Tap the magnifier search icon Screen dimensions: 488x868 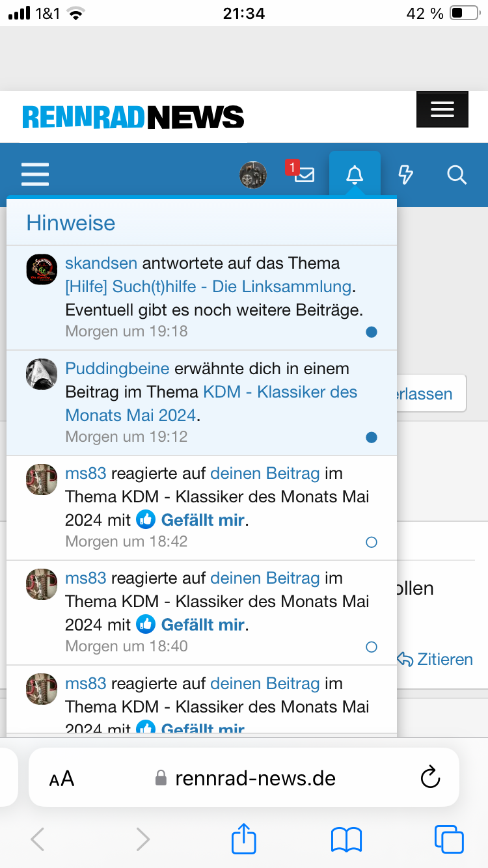click(457, 174)
